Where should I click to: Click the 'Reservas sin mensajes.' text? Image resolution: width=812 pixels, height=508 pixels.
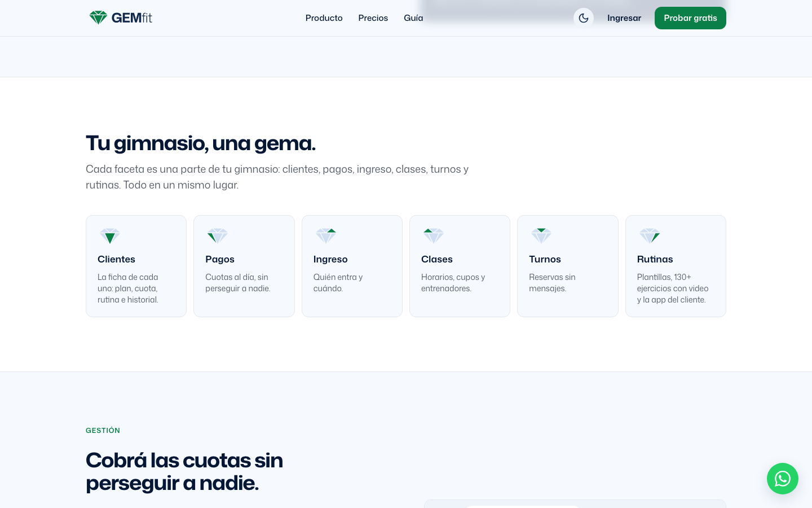[x=552, y=283]
